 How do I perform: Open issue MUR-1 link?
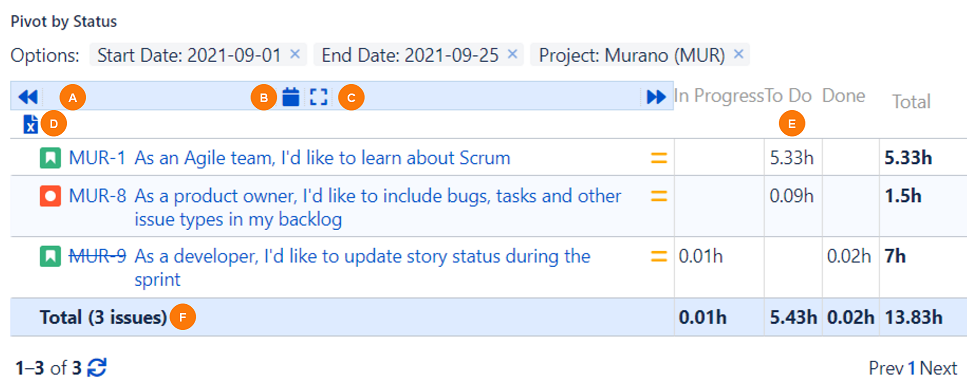click(x=97, y=158)
